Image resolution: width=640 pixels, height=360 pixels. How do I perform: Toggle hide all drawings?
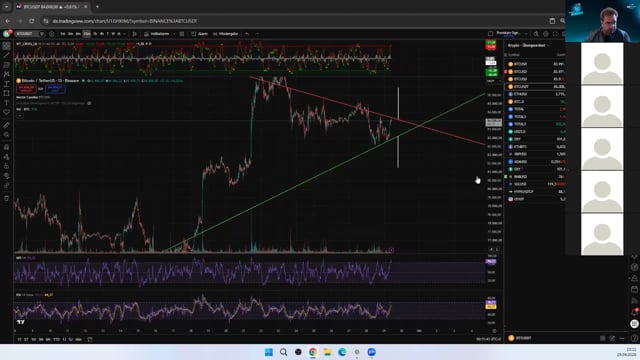coord(7,176)
